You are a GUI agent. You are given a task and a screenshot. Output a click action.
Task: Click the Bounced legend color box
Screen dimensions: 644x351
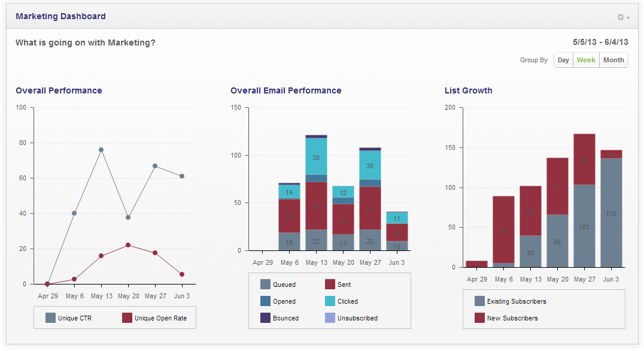click(x=265, y=317)
